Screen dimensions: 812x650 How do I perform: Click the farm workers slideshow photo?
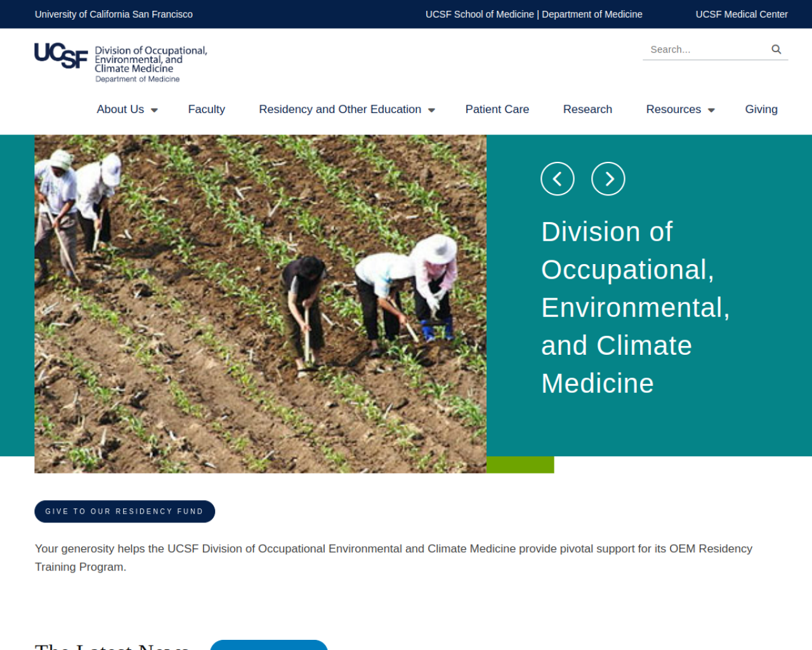260,303
